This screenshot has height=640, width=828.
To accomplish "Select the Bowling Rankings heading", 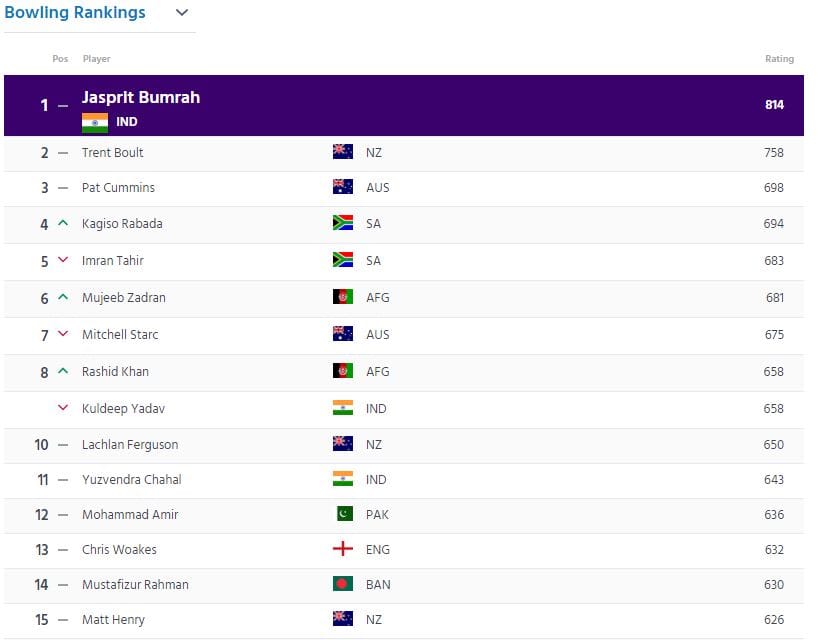I will pyautogui.click(x=75, y=13).
